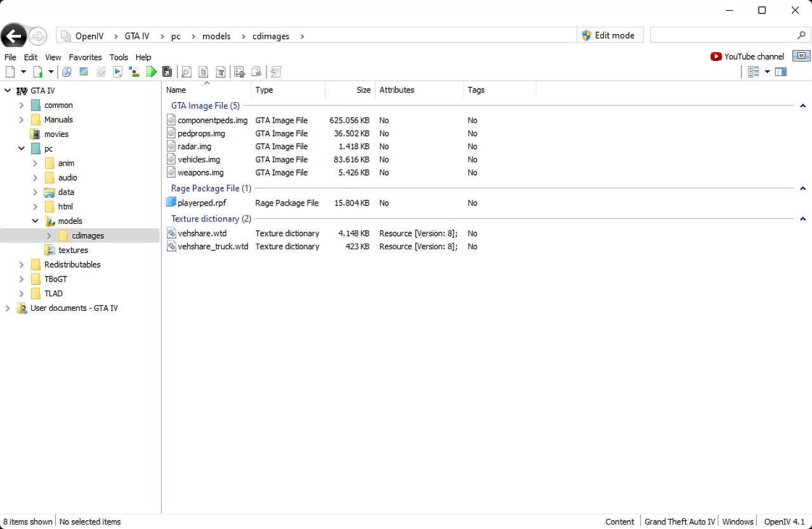Click the compact window mode button
The height and width of the screenshot is (529, 812).
(x=801, y=56)
